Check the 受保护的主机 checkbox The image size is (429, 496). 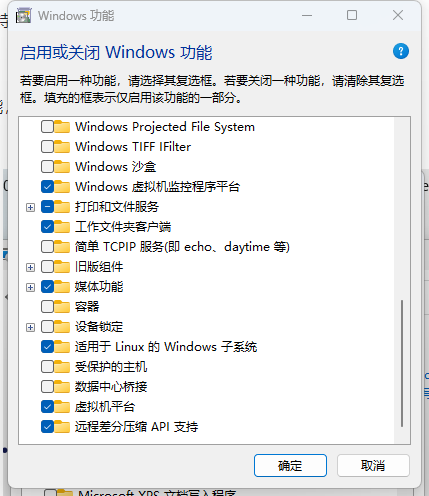(x=47, y=367)
